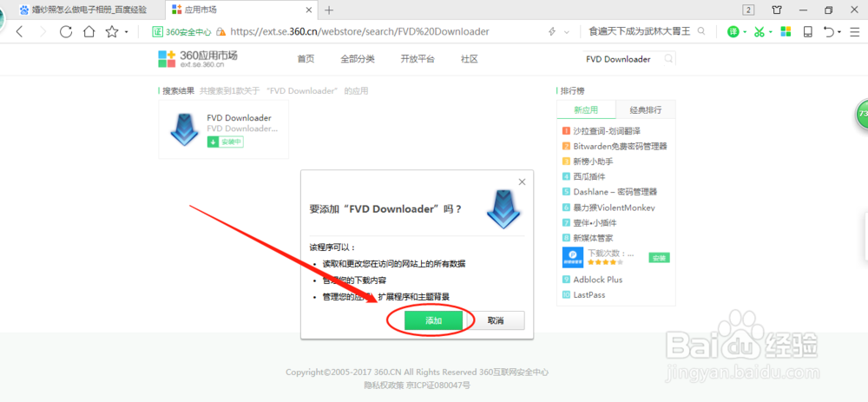Click the 360安全中心 certificate badge
Screen dimensions: 868x402
point(181,32)
